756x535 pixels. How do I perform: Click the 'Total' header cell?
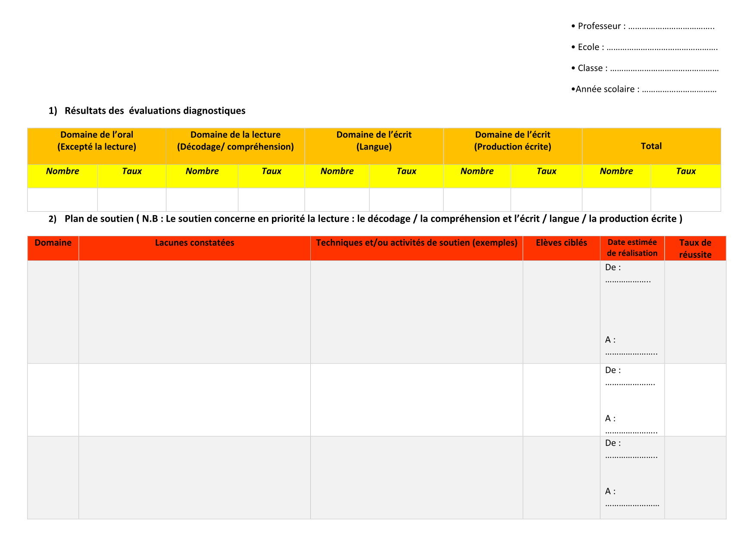pyautogui.click(x=651, y=146)
